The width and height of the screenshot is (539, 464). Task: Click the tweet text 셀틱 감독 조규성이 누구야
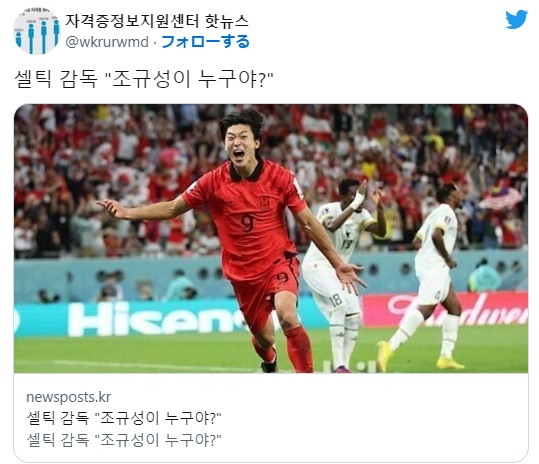pyautogui.click(x=143, y=79)
